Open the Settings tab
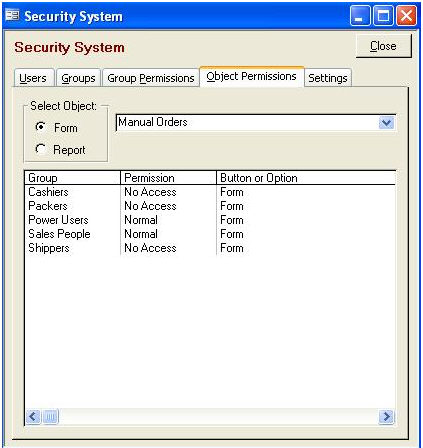 (328, 78)
